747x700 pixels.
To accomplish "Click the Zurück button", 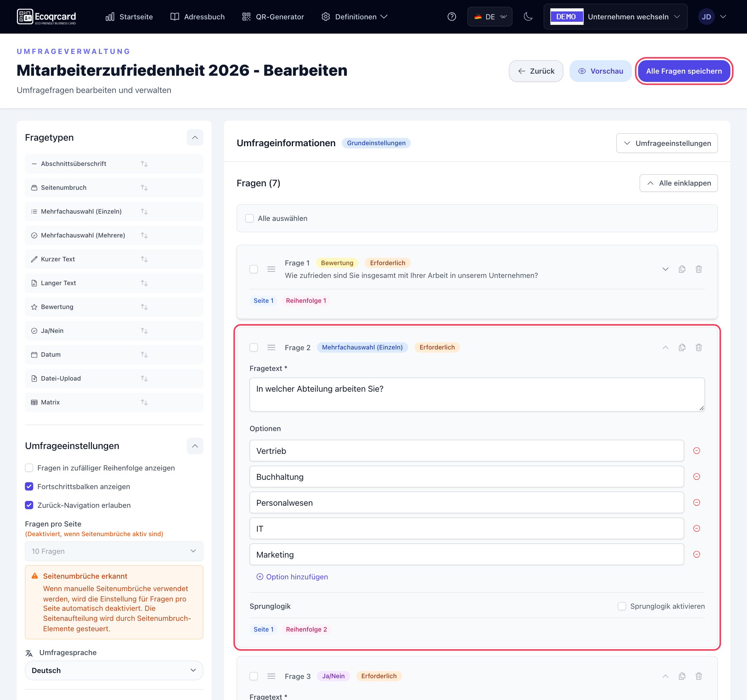I will pos(536,71).
